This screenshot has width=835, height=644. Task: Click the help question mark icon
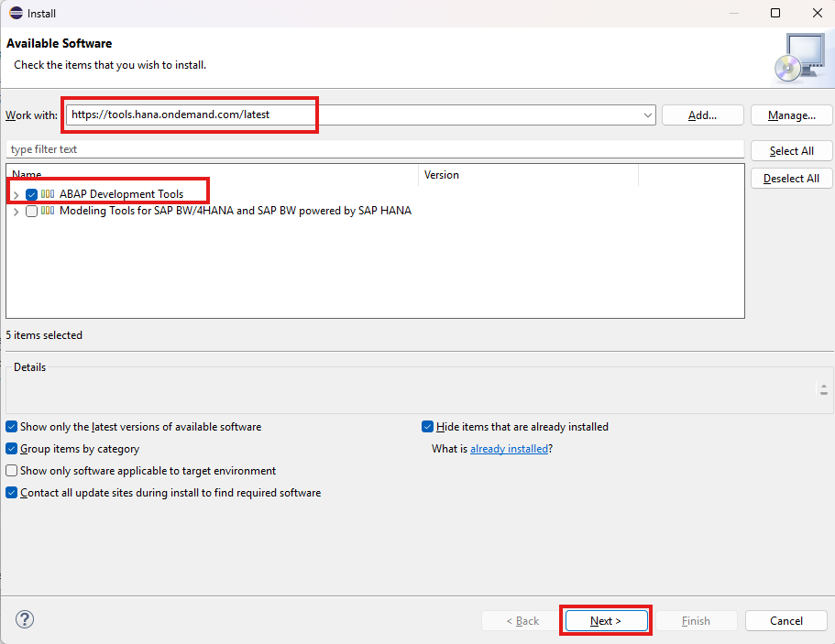(x=25, y=619)
